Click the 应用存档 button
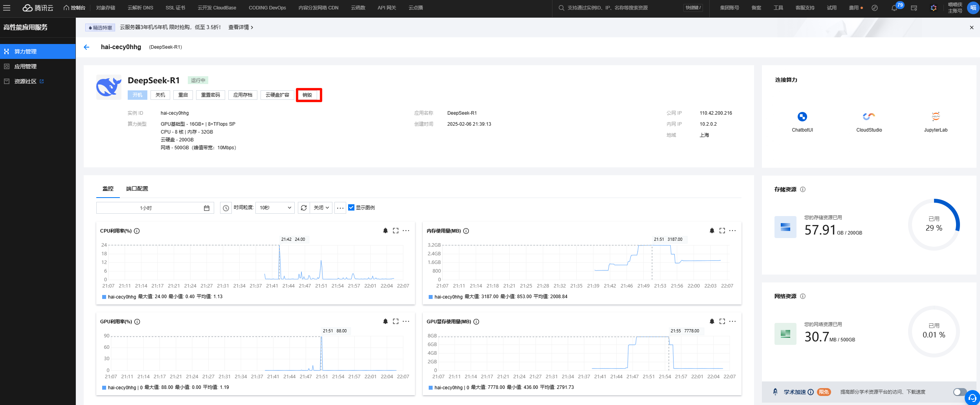Image resolution: width=980 pixels, height=405 pixels. [243, 95]
